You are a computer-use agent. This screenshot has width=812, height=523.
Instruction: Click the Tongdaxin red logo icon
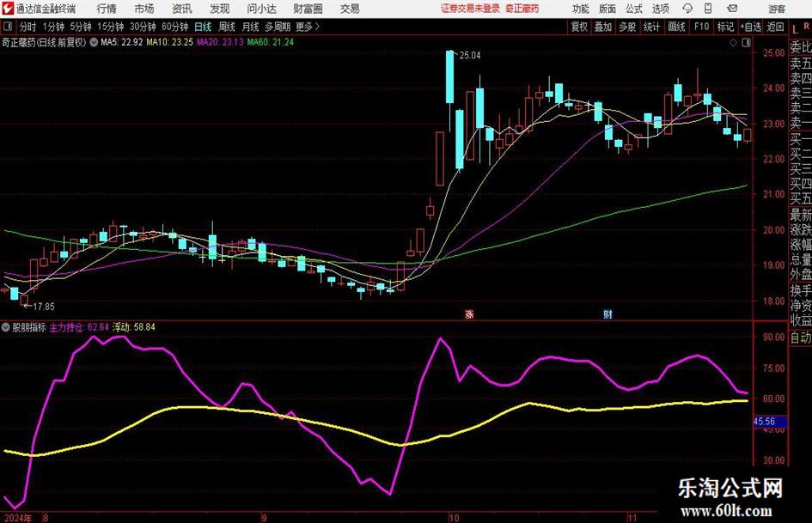pos(7,9)
